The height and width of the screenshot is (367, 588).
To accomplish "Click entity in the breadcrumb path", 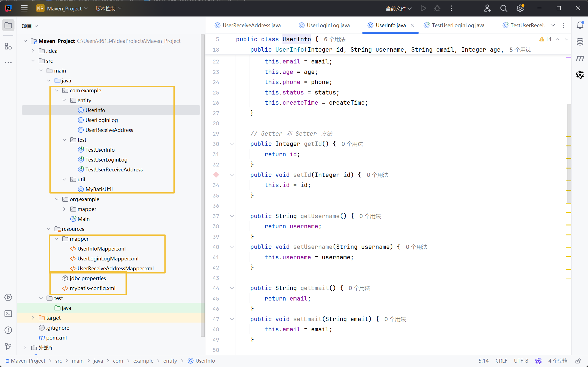I will 170,361.
